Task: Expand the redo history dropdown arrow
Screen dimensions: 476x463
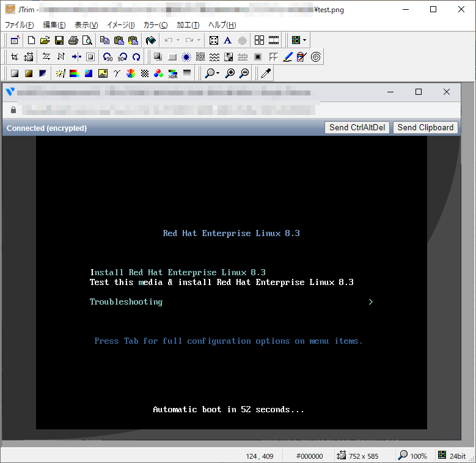Action: [199, 40]
